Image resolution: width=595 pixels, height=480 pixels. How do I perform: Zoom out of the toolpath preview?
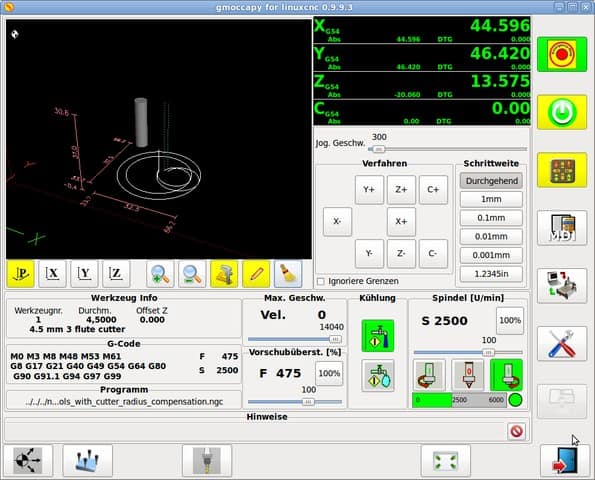pyautogui.click(x=192, y=274)
